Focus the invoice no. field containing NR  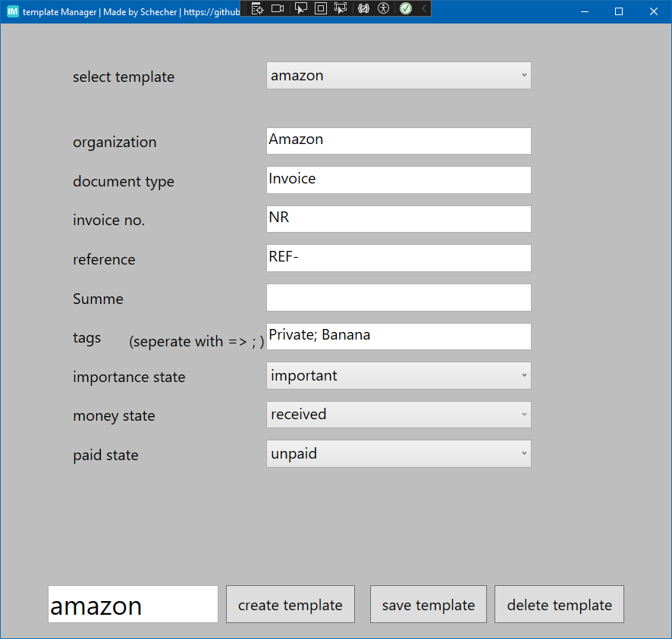click(x=398, y=219)
